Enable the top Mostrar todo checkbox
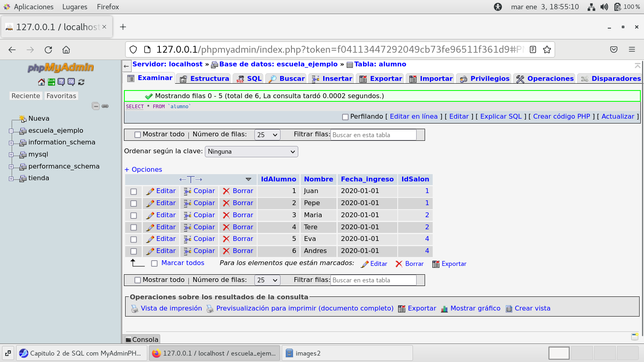This screenshot has width=644, height=362. pyautogui.click(x=138, y=135)
